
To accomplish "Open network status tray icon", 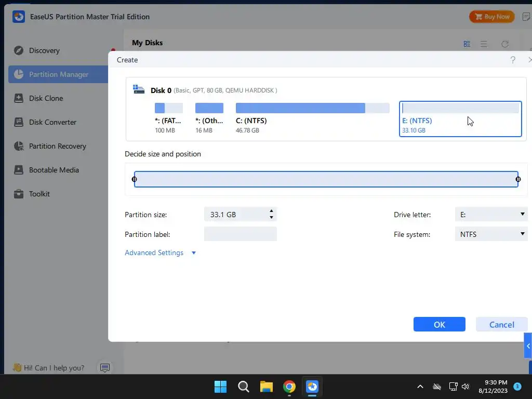I will point(453,387).
